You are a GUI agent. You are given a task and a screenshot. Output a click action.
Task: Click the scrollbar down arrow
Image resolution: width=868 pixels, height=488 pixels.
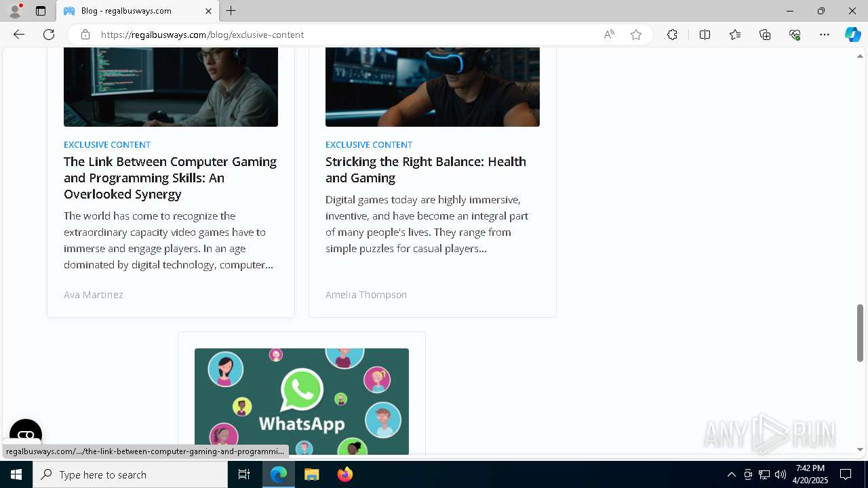tap(861, 449)
